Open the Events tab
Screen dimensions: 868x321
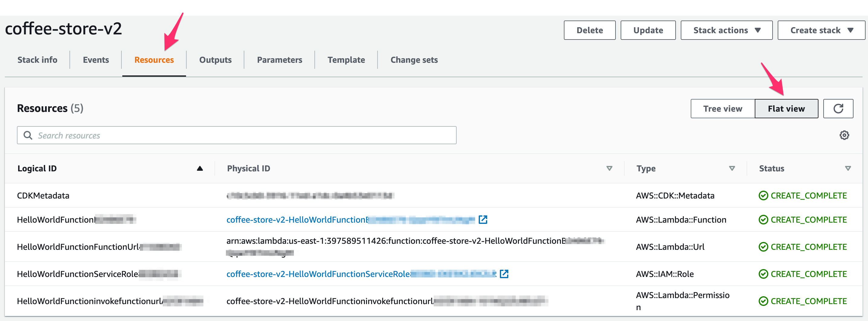tap(96, 60)
